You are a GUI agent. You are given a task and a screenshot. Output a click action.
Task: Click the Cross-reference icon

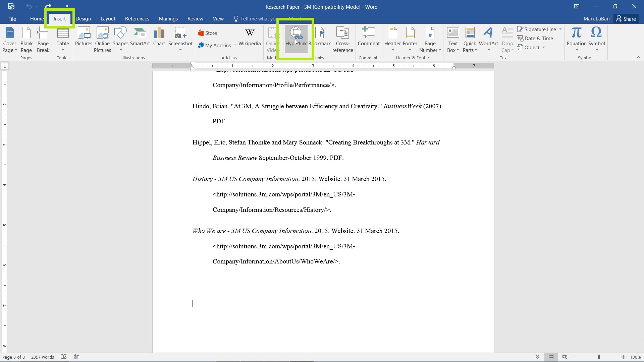(342, 39)
